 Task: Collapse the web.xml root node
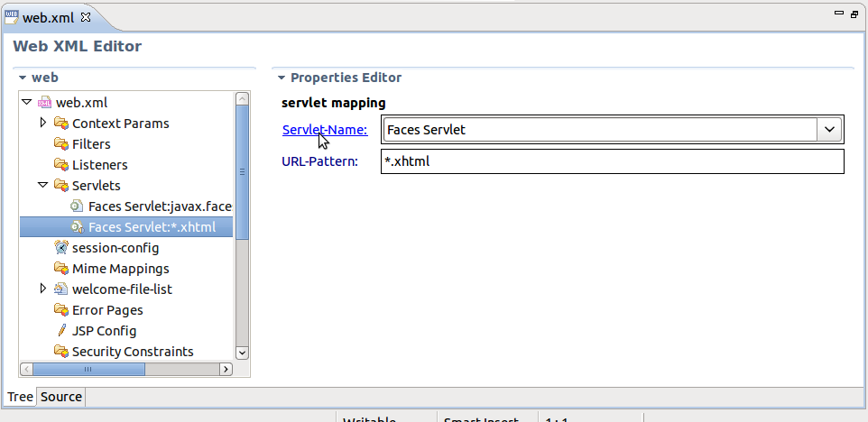pos(26,102)
